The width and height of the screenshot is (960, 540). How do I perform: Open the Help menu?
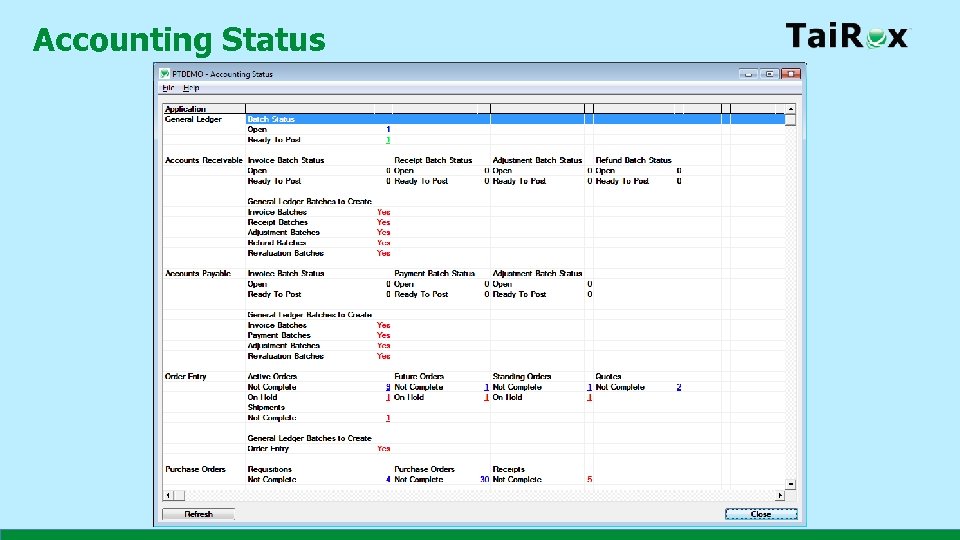click(x=191, y=88)
